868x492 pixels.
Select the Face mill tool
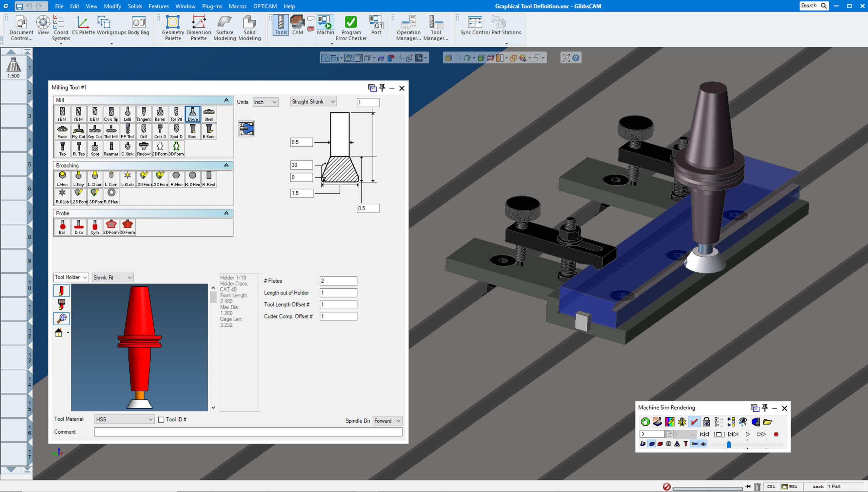click(x=62, y=132)
